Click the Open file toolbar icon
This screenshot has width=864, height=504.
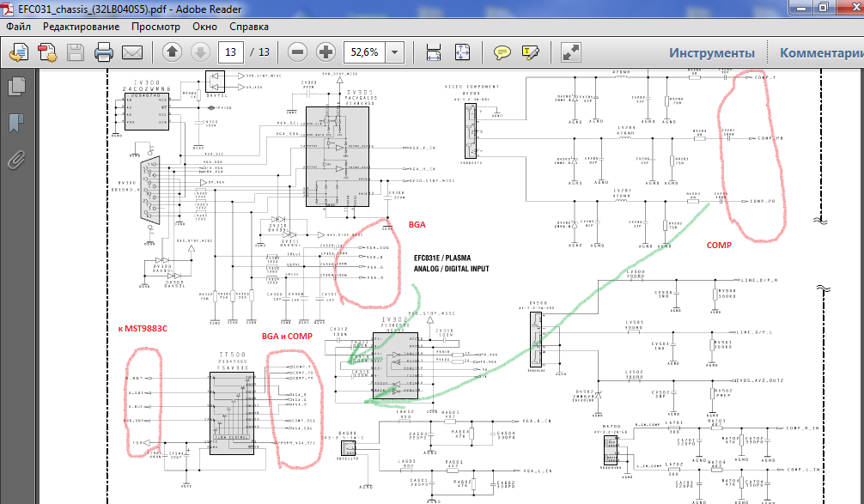coord(18,52)
